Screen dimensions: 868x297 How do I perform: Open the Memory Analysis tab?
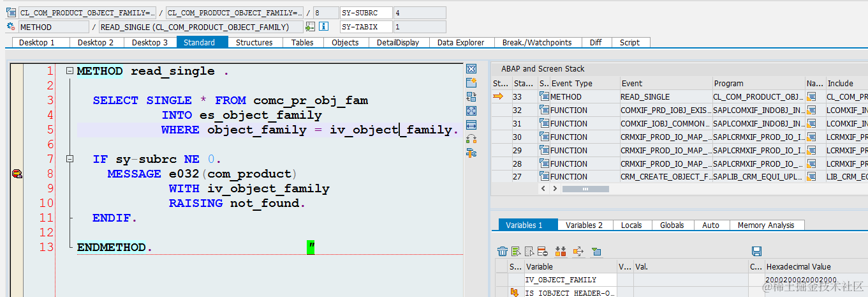pos(766,225)
